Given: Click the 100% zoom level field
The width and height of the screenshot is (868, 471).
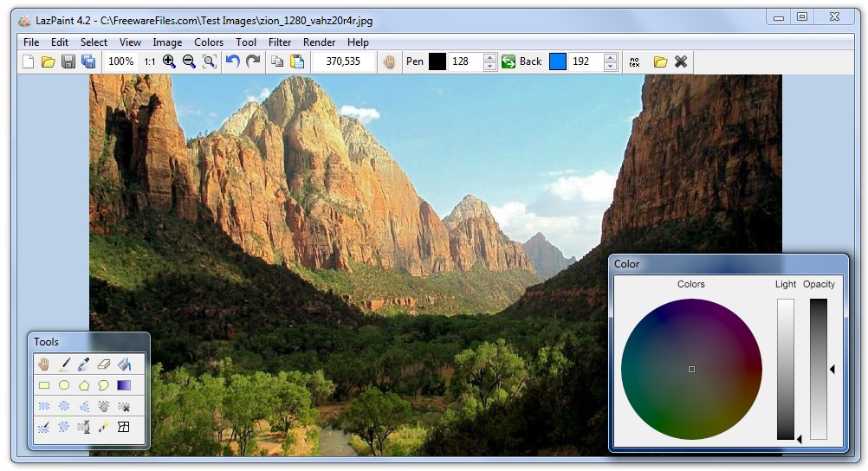Looking at the screenshot, I should [x=120, y=61].
